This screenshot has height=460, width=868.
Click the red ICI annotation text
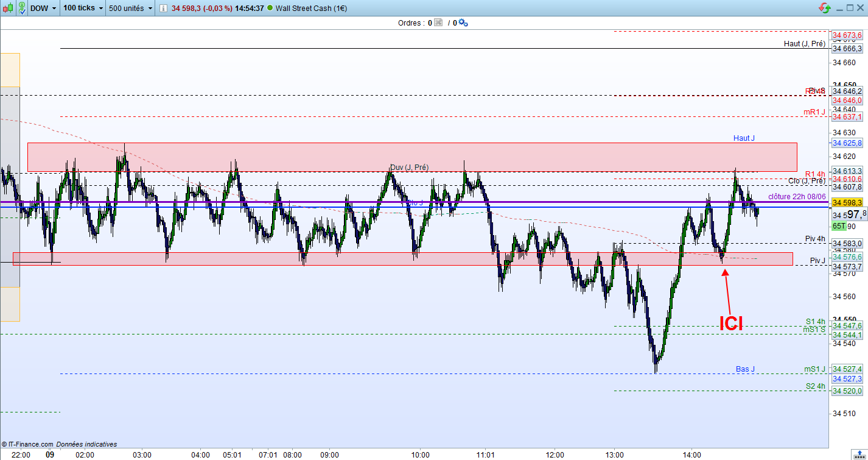(x=731, y=324)
